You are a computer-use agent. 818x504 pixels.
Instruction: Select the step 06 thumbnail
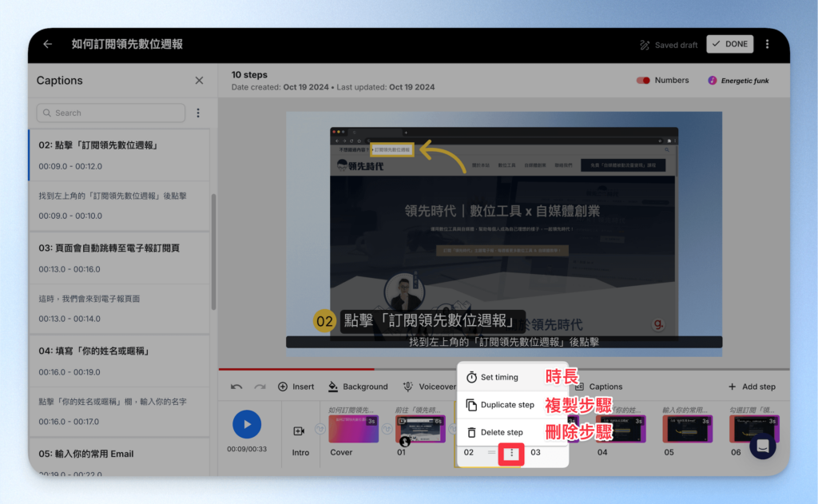pos(754,429)
